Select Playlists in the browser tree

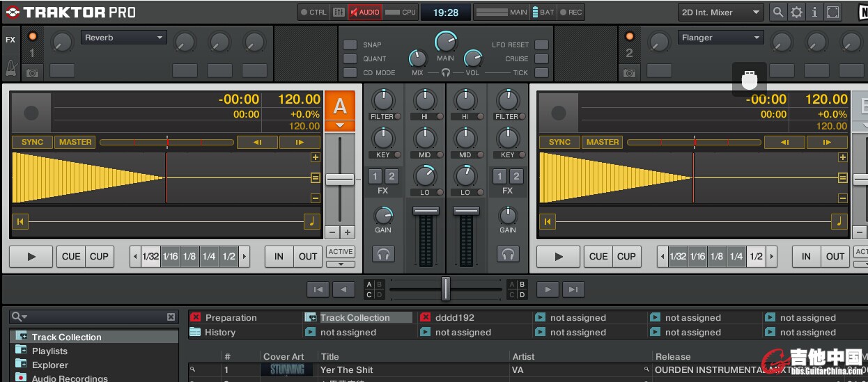click(x=49, y=351)
